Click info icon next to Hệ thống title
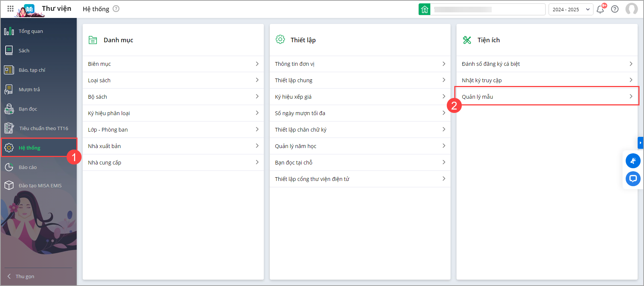This screenshot has width=644, height=286. (x=116, y=9)
